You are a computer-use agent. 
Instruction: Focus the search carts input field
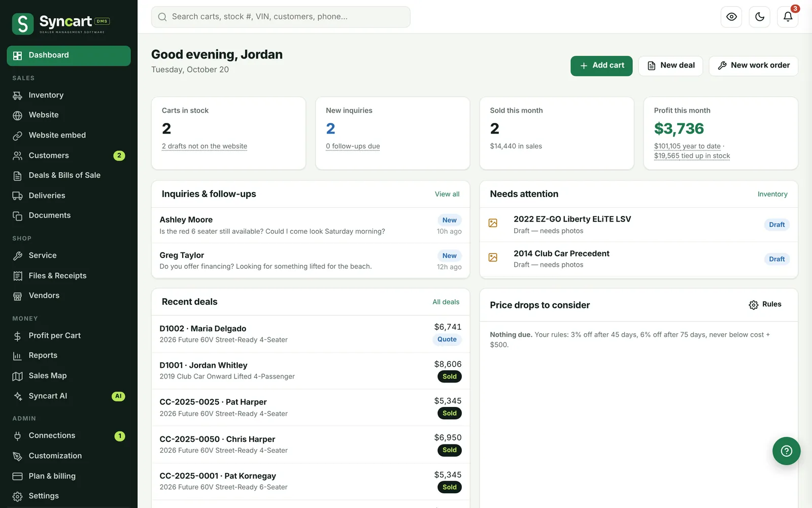coord(281,17)
